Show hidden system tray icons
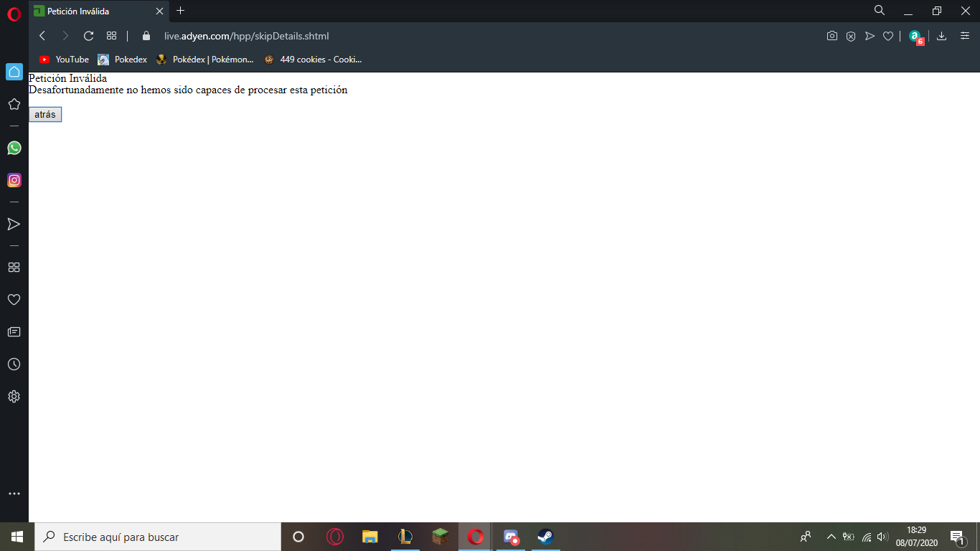 [x=831, y=537]
